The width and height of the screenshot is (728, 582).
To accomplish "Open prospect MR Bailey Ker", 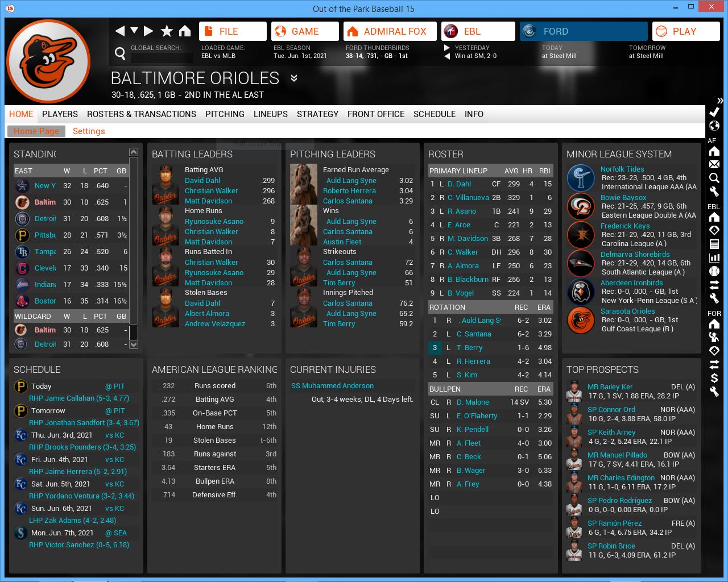I will (x=610, y=387).
